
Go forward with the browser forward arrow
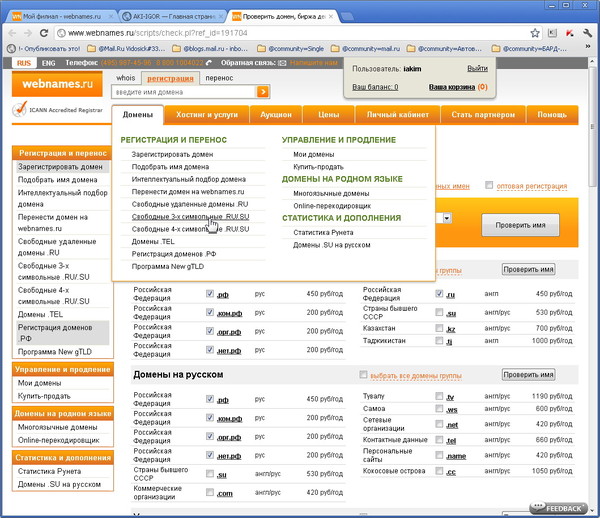tap(28, 33)
